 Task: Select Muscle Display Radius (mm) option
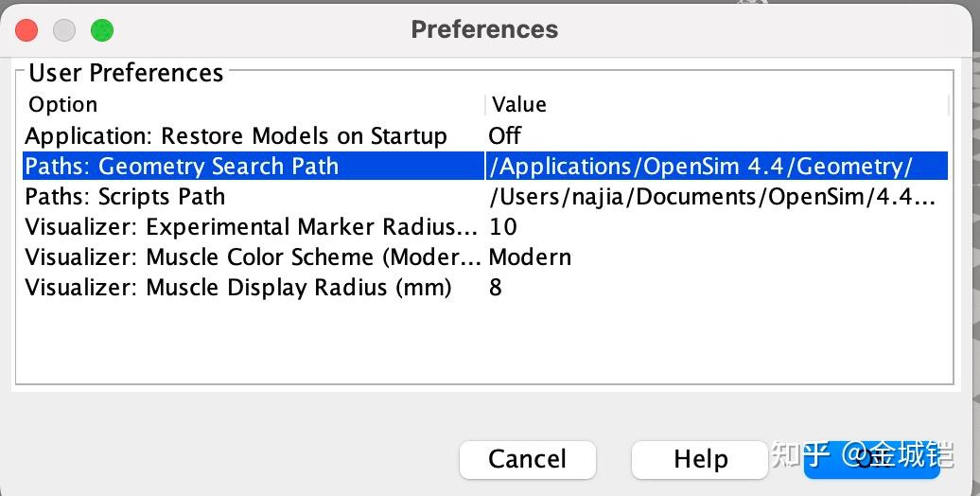click(238, 288)
